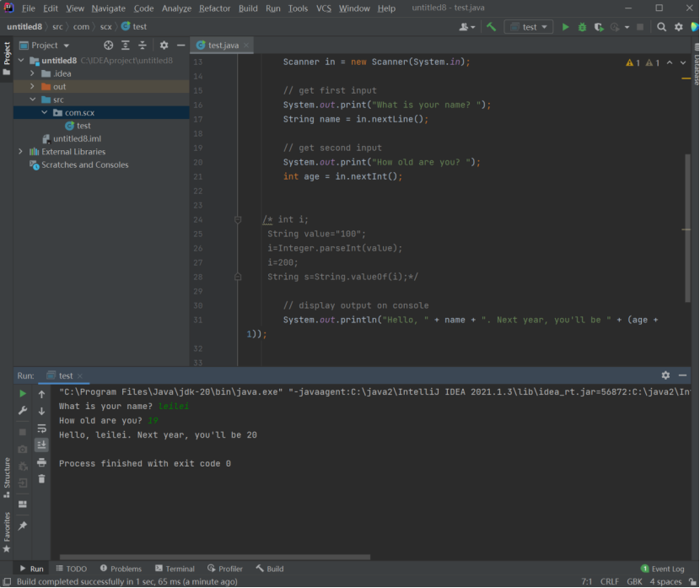Toggle Soft-Wrap in Run console
The image size is (700, 588).
(x=41, y=429)
